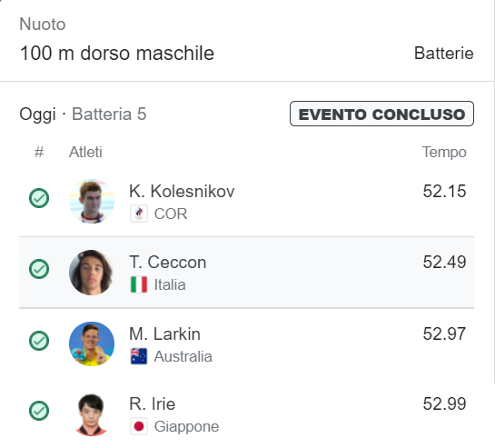Click the Australia flag icon
Image resolution: width=495 pixels, height=448 pixels.
click(139, 356)
